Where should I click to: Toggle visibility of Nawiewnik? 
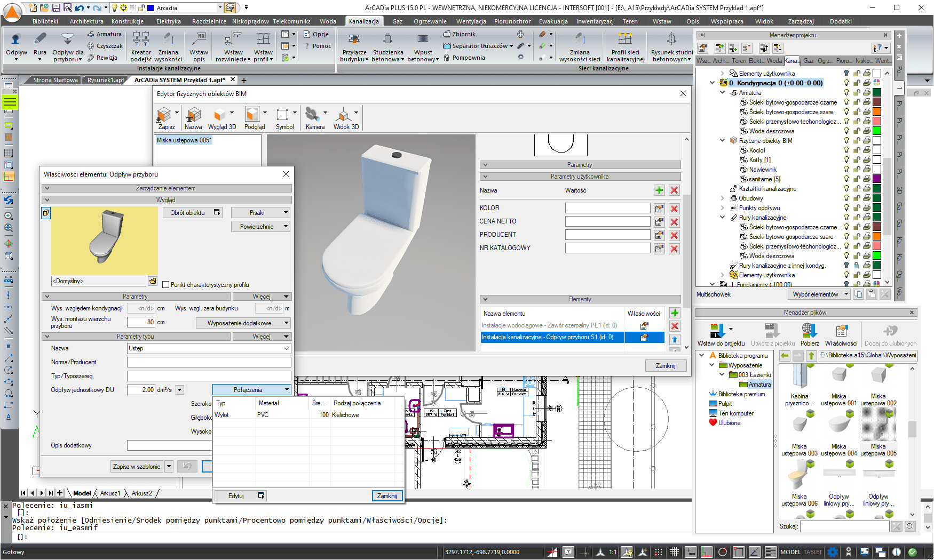click(846, 170)
